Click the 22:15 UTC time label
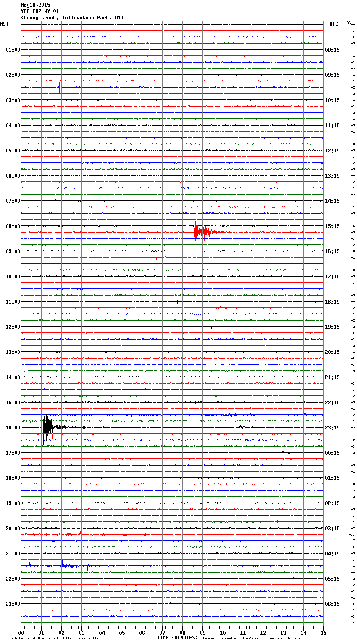The width and height of the screenshot is (357, 644). [332, 403]
